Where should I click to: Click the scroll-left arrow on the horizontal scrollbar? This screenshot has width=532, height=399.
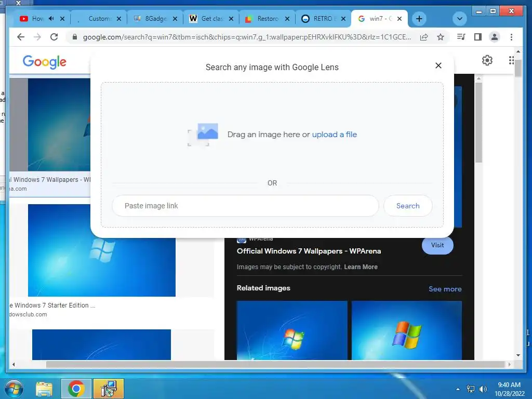(x=14, y=364)
